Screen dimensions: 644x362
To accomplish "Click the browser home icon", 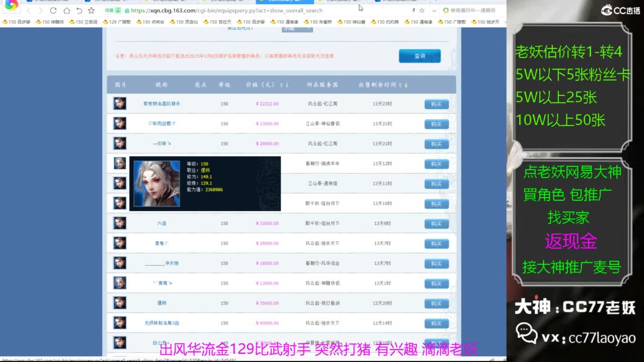I will [67, 11].
